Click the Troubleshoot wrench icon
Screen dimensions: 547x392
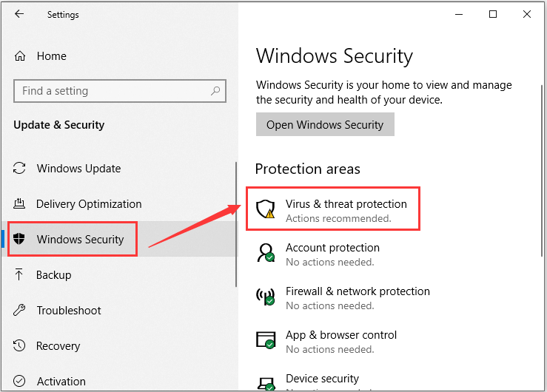19,310
